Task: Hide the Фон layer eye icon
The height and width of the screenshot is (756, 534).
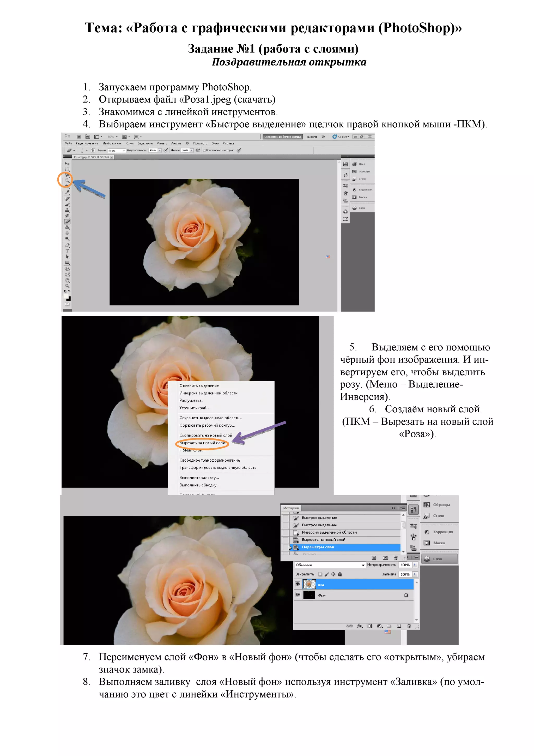Action: [298, 595]
